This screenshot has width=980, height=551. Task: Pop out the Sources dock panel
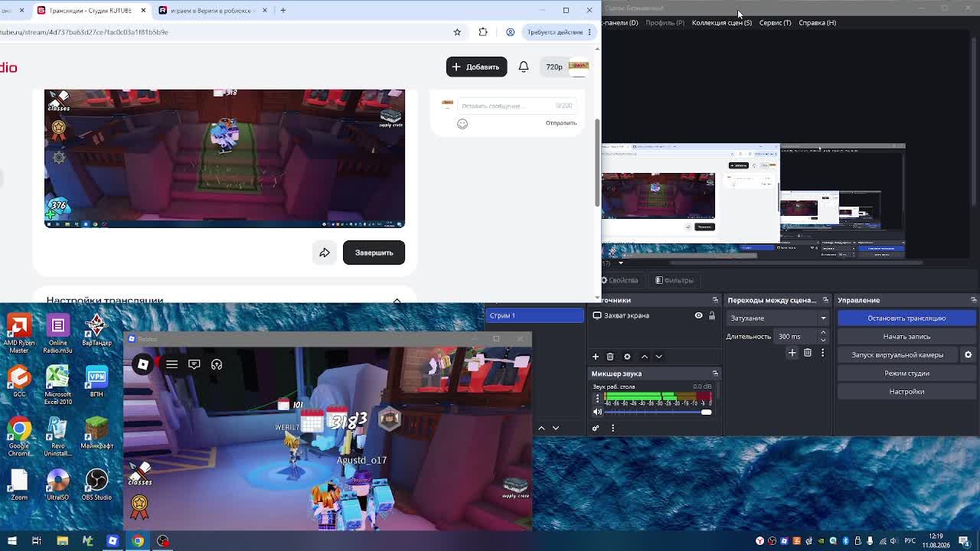tap(715, 300)
